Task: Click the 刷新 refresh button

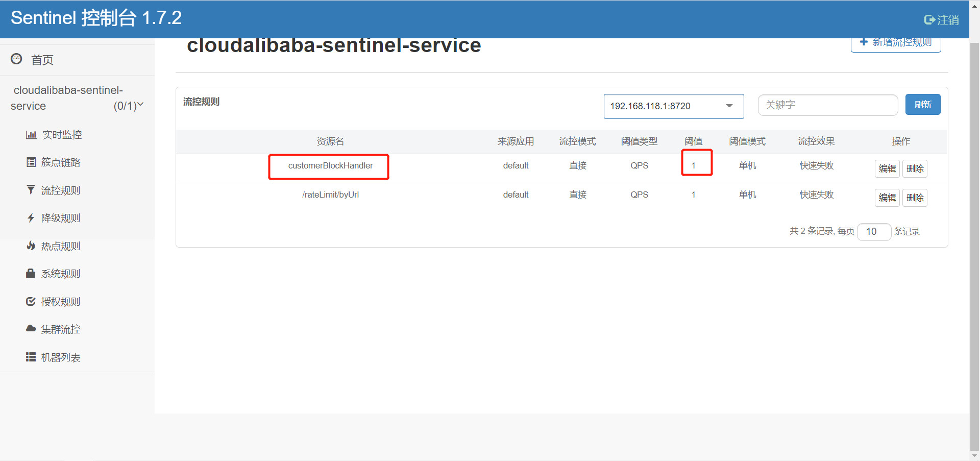Action: pyautogui.click(x=923, y=105)
